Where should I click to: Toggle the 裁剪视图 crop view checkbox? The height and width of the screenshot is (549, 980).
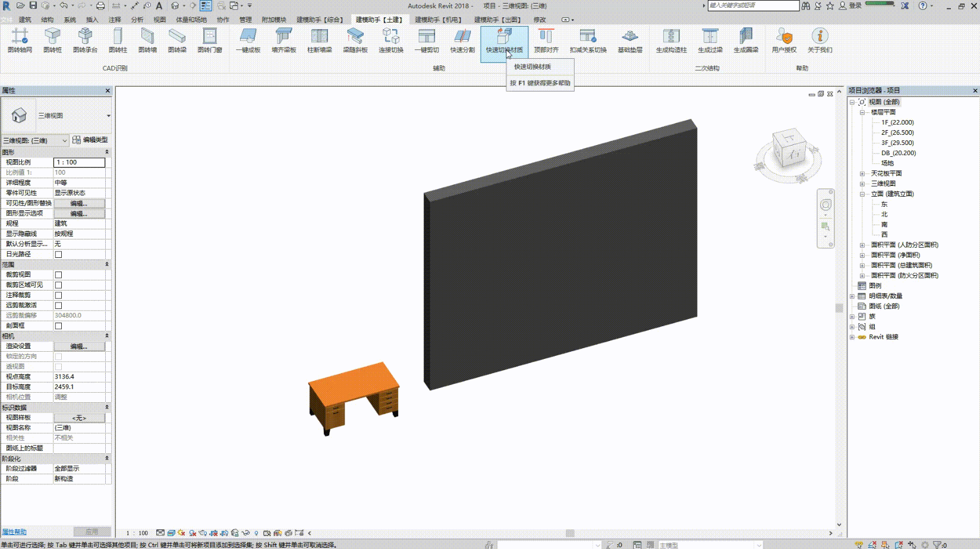58,274
